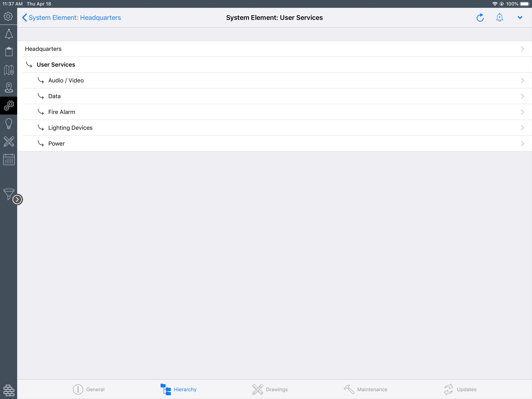
Task: Open the pencil and ruler drawings sidebar icon
Action: coord(9,141)
